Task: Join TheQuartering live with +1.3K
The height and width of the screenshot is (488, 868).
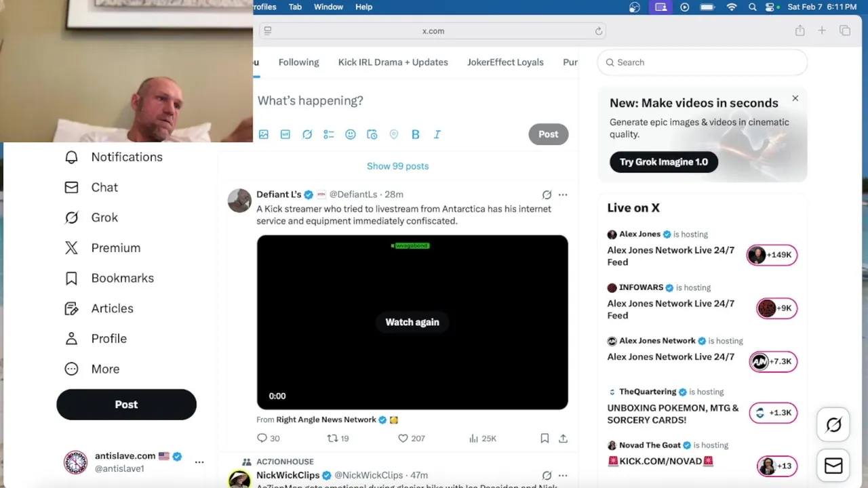Action: [x=773, y=413]
